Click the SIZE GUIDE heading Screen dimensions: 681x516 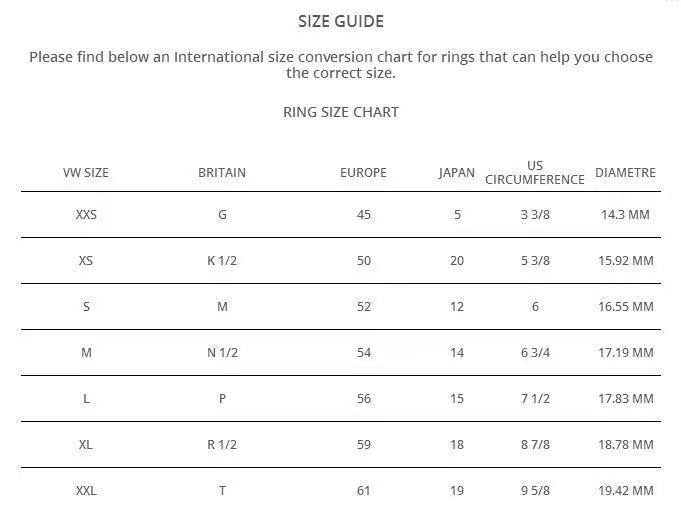pyautogui.click(x=340, y=21)
